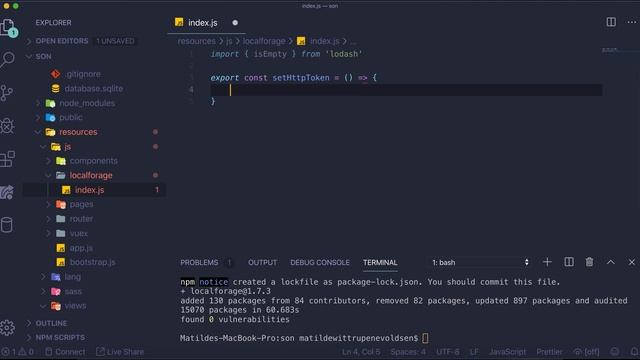Change end of line sequence LF

coord(474,352)
